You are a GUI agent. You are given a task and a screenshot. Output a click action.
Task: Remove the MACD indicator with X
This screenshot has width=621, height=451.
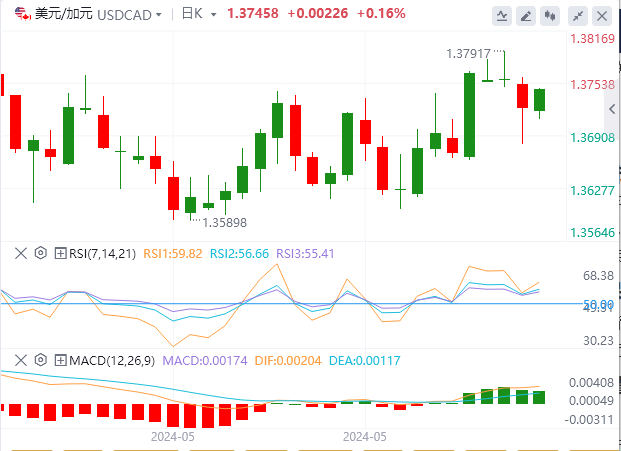point(21,360)
